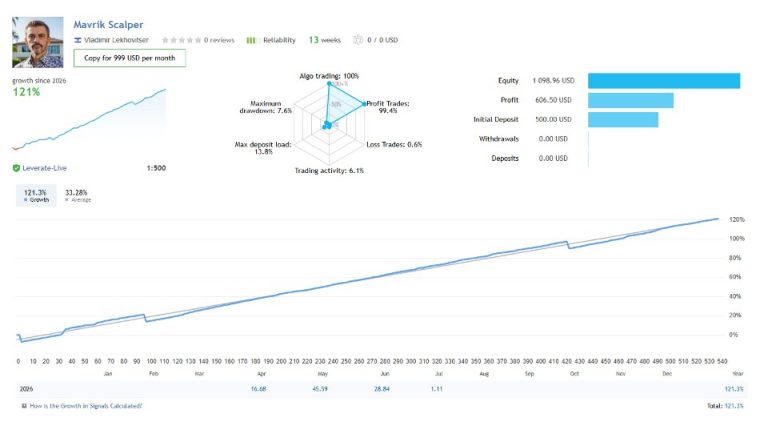Click the help icon before growth question

pos(24,406)
